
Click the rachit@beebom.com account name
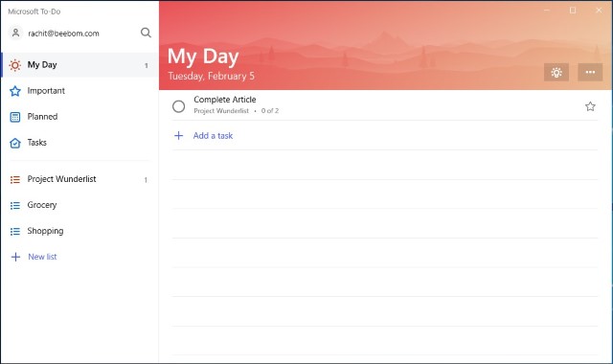63,34
